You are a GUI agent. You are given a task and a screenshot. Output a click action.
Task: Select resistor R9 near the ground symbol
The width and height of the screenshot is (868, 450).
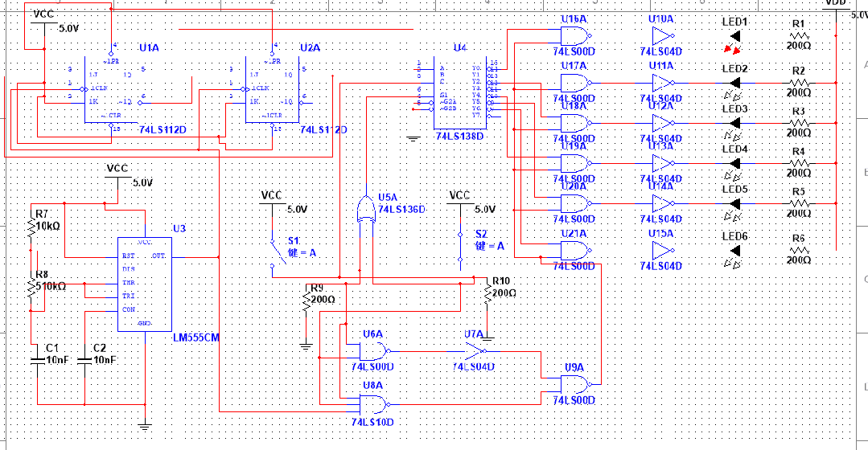coord(306,302)
